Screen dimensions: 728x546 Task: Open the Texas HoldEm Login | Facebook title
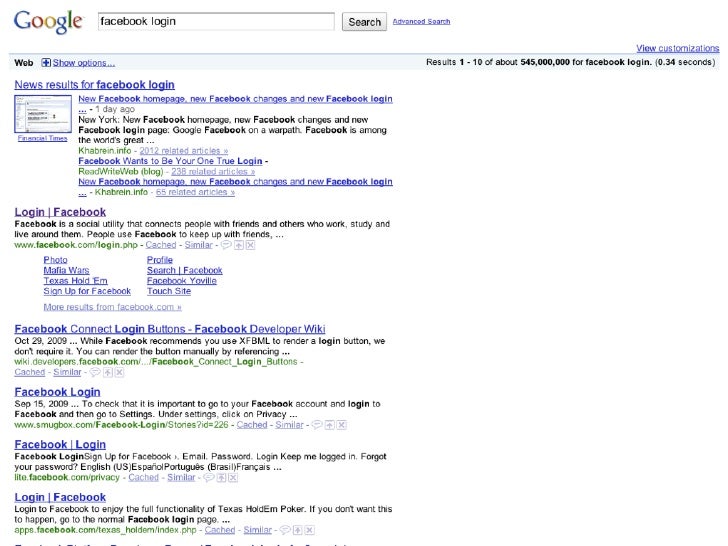click(x=60, y=497)
